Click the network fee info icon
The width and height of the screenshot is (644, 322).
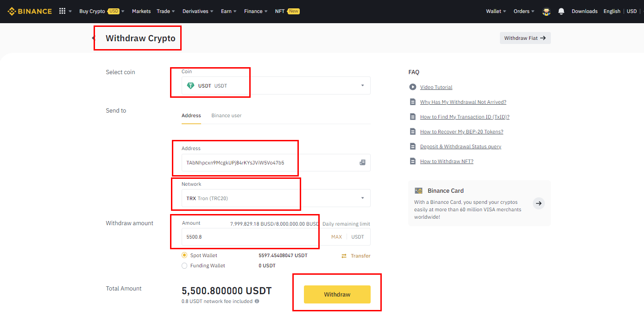pyautogui.click(x=257, y=301)
